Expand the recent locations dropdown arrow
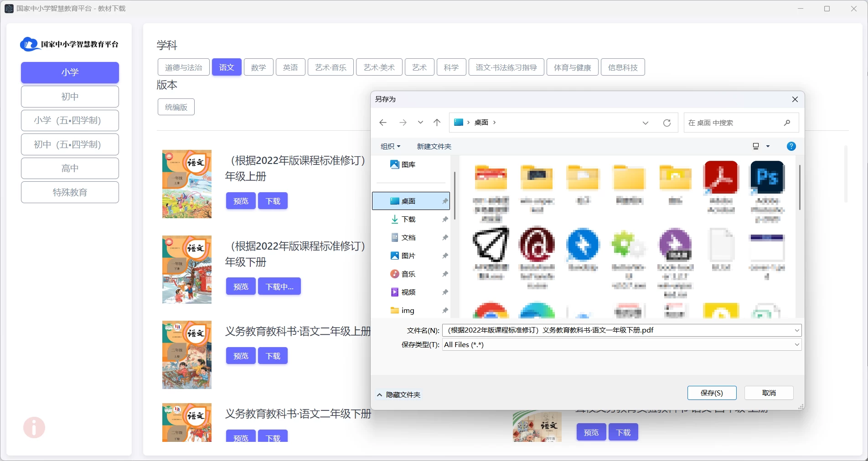The image size is (868, 461). click(x=420, y=123)
